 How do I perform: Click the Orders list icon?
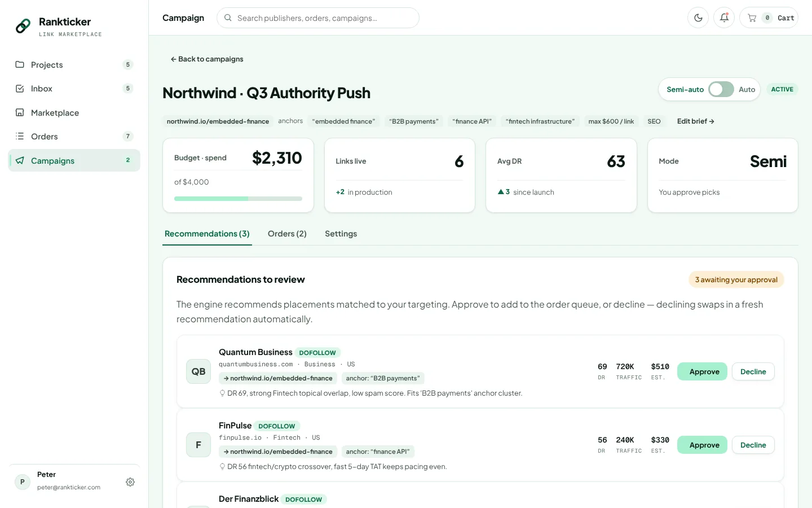click(x=20, y=136)
